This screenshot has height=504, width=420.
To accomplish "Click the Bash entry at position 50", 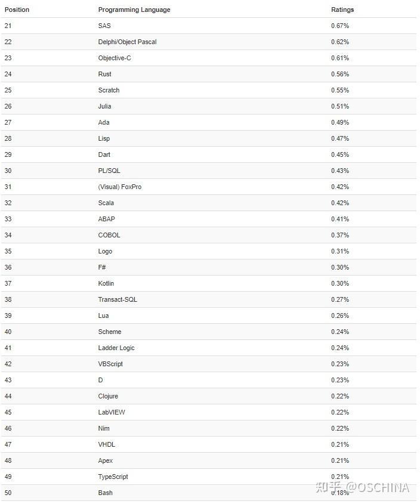I will click(x=105, y=493).
